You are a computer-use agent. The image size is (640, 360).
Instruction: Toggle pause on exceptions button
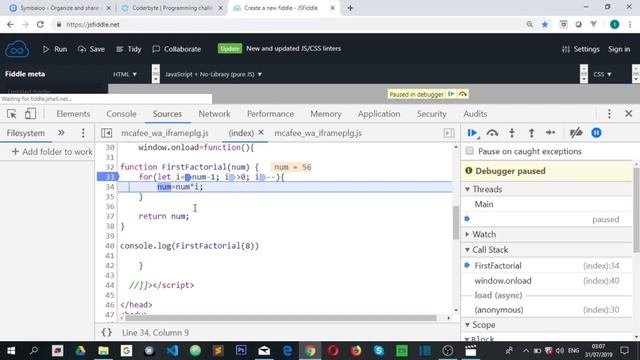(x=596, y=133)
